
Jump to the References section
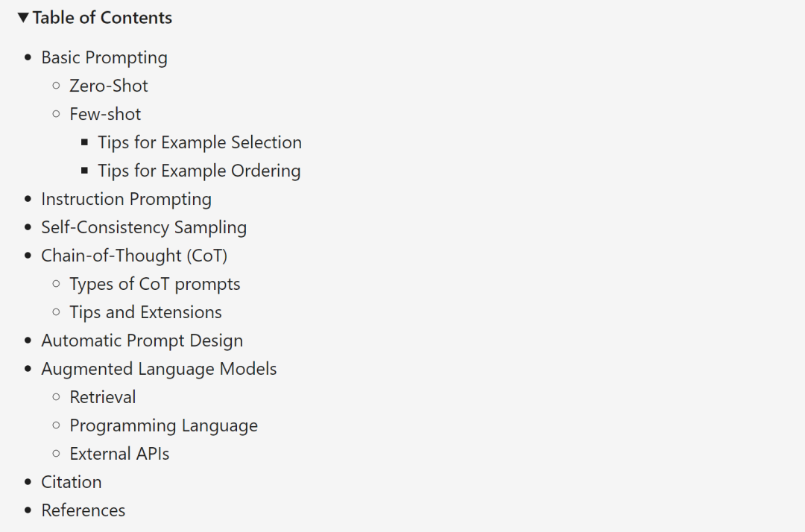click(x=83, y=510)
